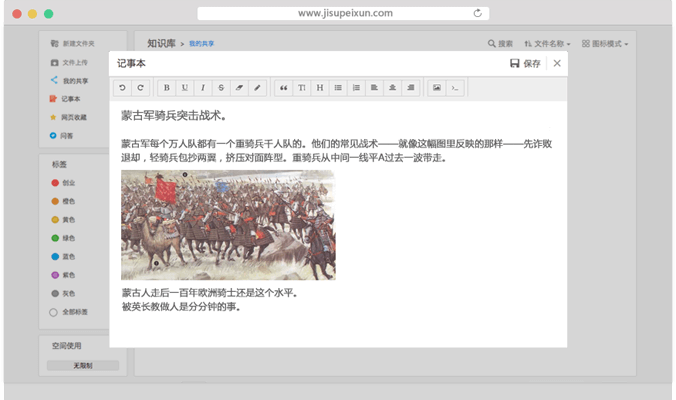Select the eraser clear-format tool

(x=239, y=88)
